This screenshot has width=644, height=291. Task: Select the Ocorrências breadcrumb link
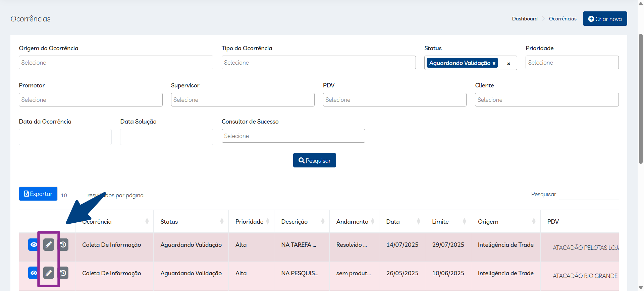click(562, 19)
